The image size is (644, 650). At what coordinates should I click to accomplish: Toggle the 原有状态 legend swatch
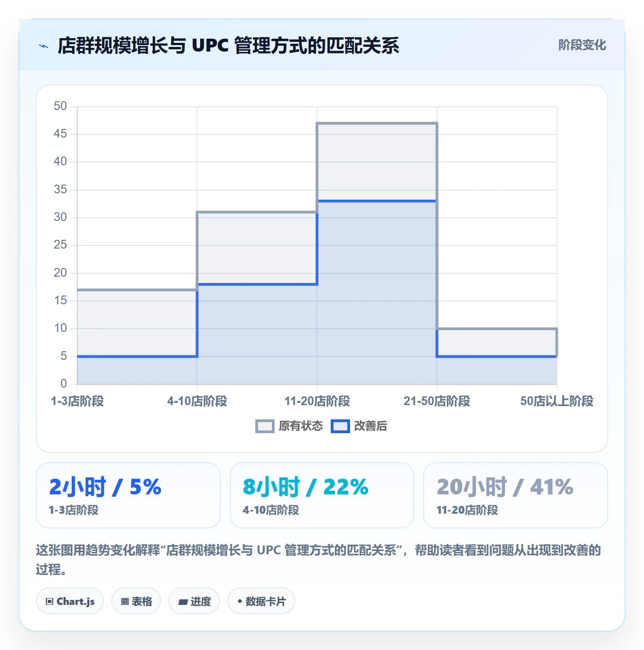[264, 426]
